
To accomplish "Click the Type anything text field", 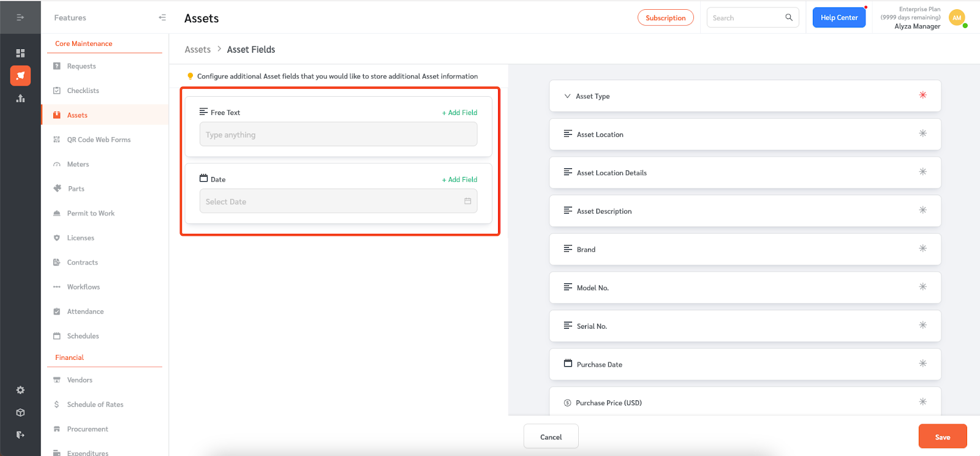I will point(338,134).
